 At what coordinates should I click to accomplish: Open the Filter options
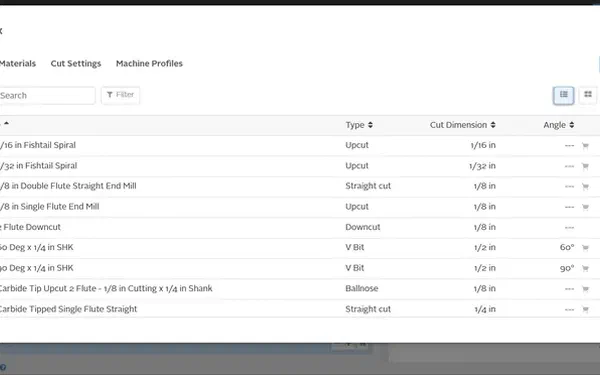[x=120, y=95]
